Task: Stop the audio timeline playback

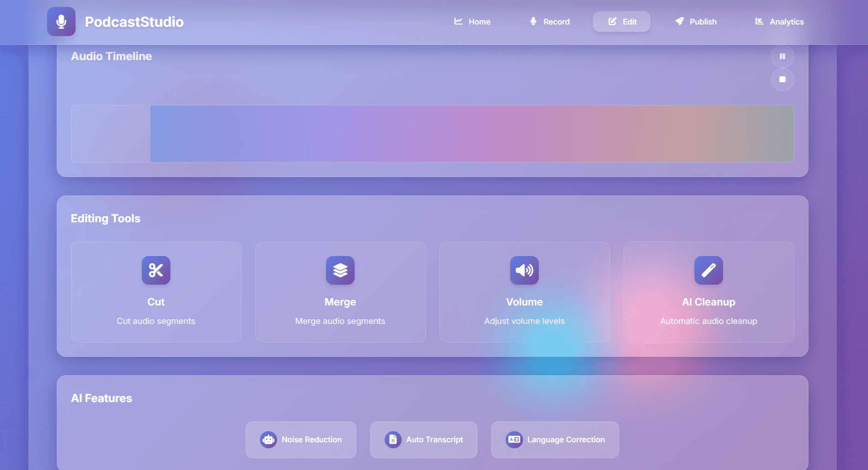Action: coord(782,79)
